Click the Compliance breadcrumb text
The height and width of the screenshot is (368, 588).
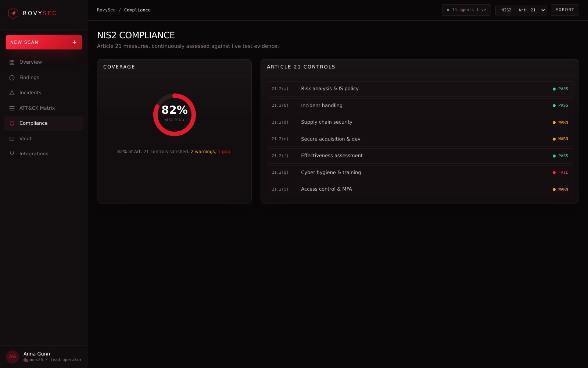tap(137, 10)
